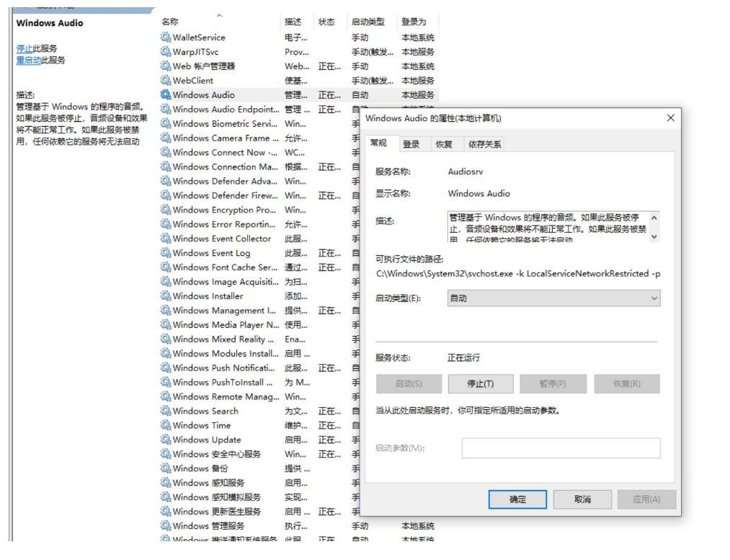Switch to the 登录 tab
Screen dimensions: 730x560
[411, 144]
